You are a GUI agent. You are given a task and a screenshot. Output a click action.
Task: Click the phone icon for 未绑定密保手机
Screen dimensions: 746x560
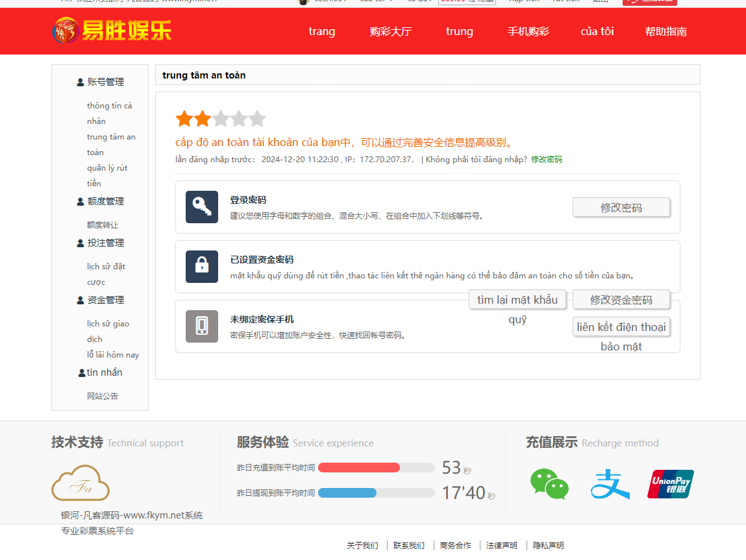pos(201,326)
